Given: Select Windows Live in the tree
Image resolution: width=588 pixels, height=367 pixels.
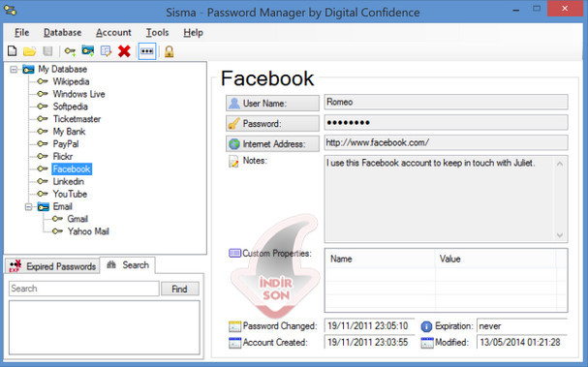Looking at the screenshot, I should click(78, 94).
